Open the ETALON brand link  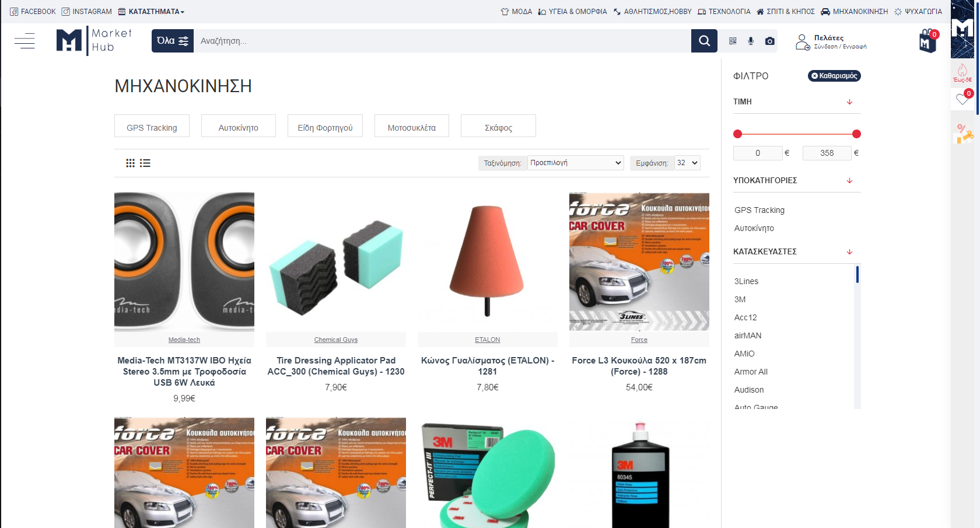[x=488, y=340]
